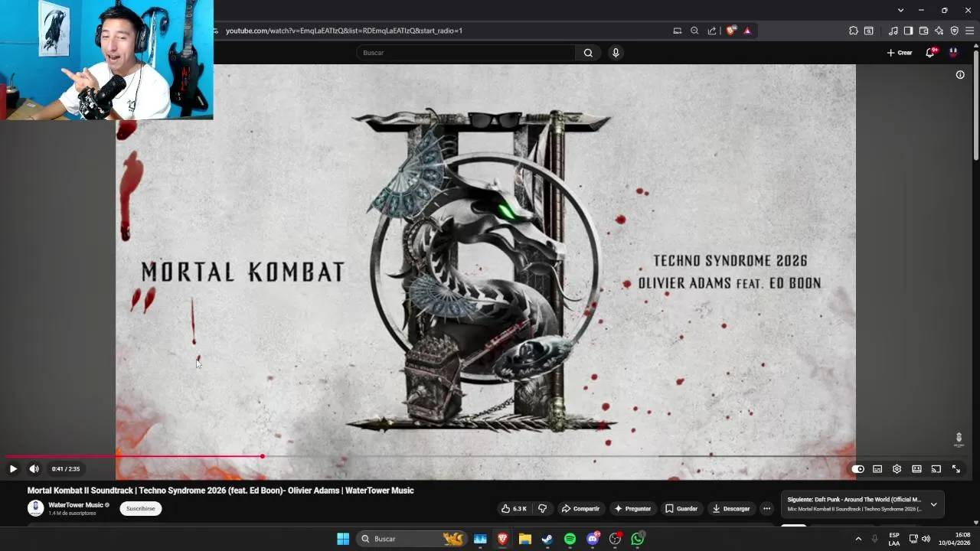Open Spotify from the taskbar
This screenshot has height=551, width=980.
click(570, 539)
